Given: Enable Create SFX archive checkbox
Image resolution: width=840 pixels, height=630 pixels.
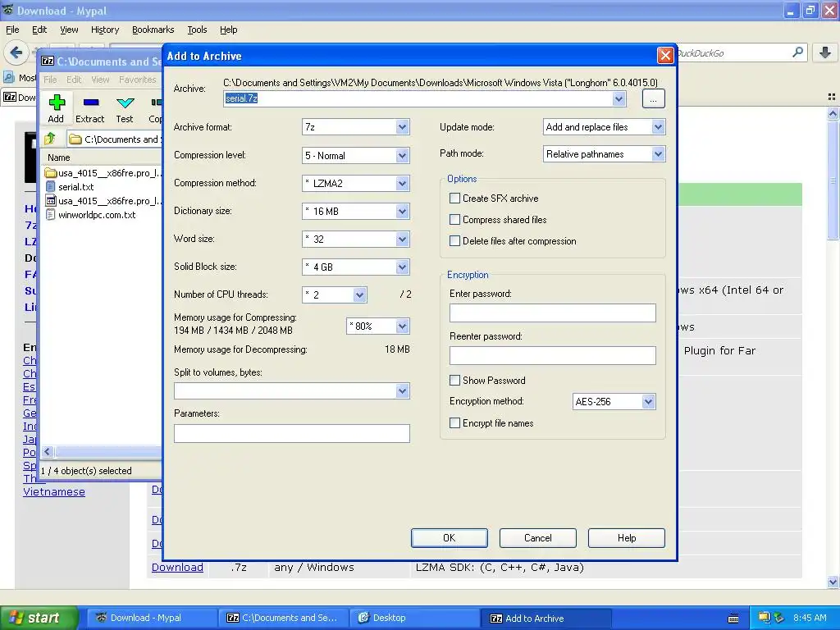Looking at the screenshot, I should 454,199.
